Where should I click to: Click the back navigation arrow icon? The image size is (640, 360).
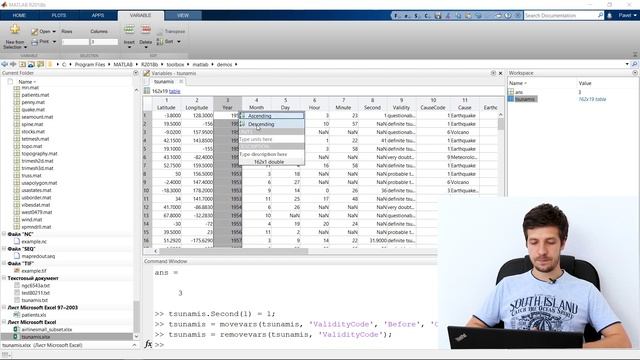(5, 64)
